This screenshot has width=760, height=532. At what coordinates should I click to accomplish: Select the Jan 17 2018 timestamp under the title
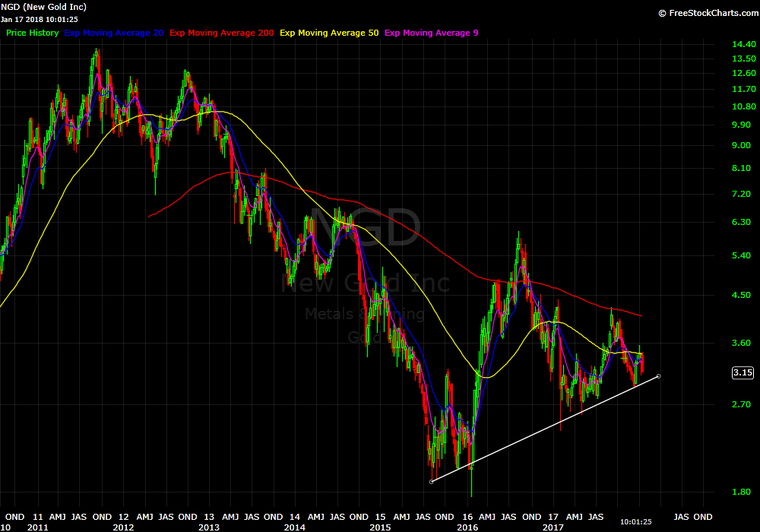pos(40,20)
